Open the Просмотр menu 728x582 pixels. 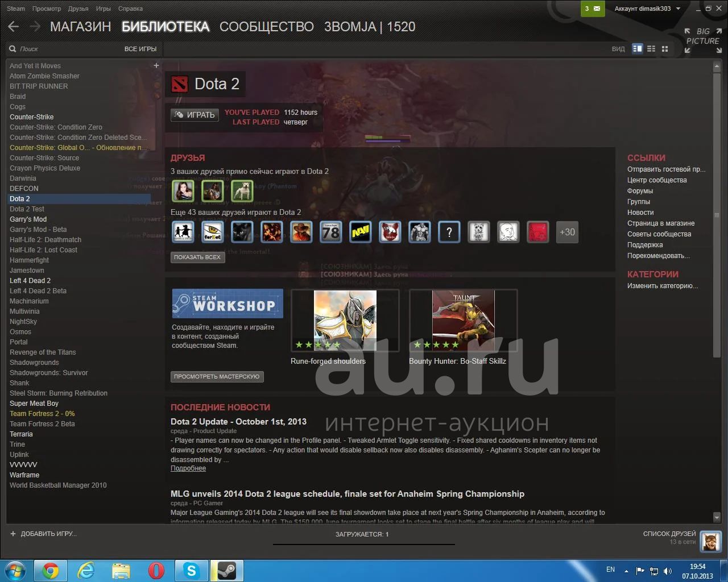[47, 9]
